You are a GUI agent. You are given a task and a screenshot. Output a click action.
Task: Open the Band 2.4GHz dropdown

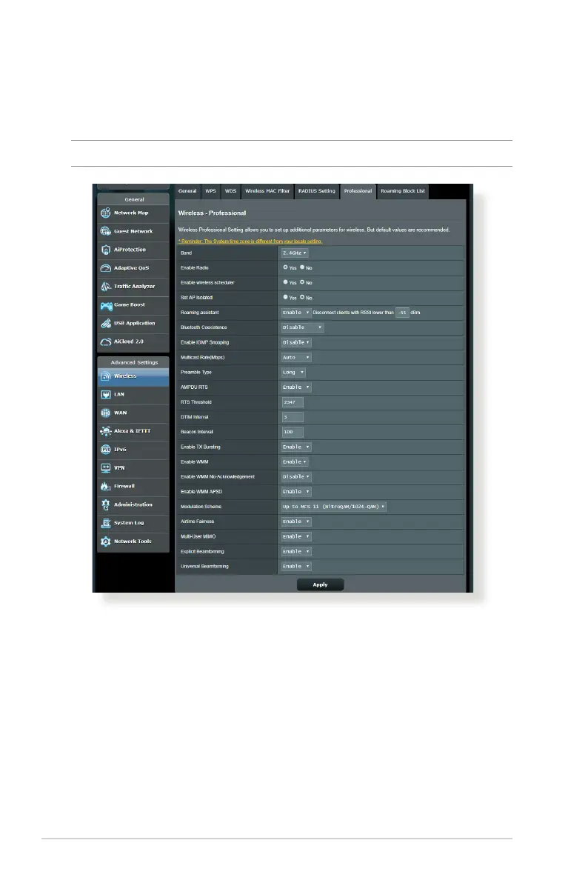(x=295, y=253)
